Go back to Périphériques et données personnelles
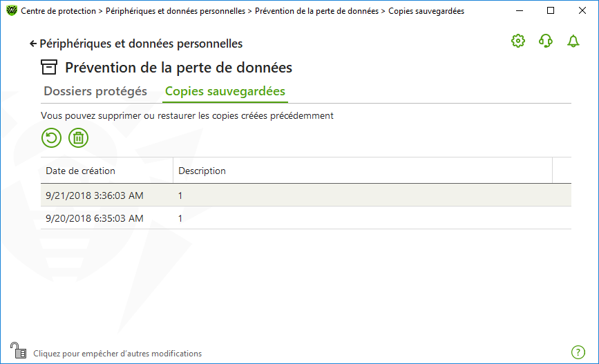This screenshot has width=599, height=364. point(141,44)
